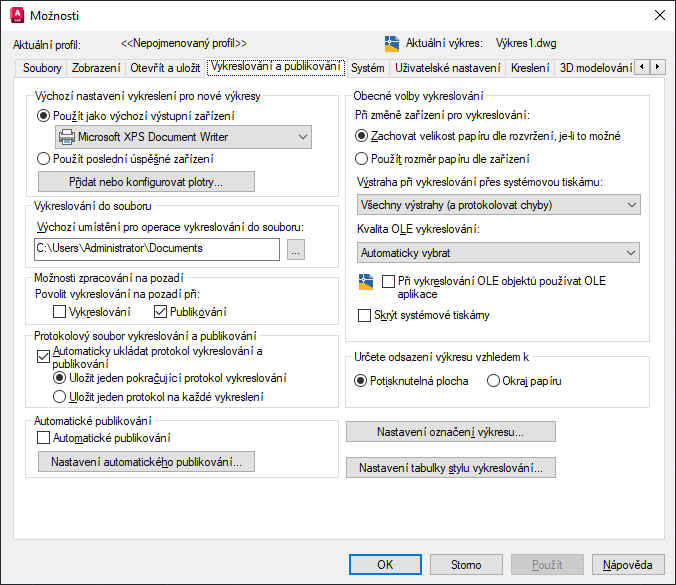Click the AutoCAD logo in title bar
676x585 pixels.
click(16, 15)
